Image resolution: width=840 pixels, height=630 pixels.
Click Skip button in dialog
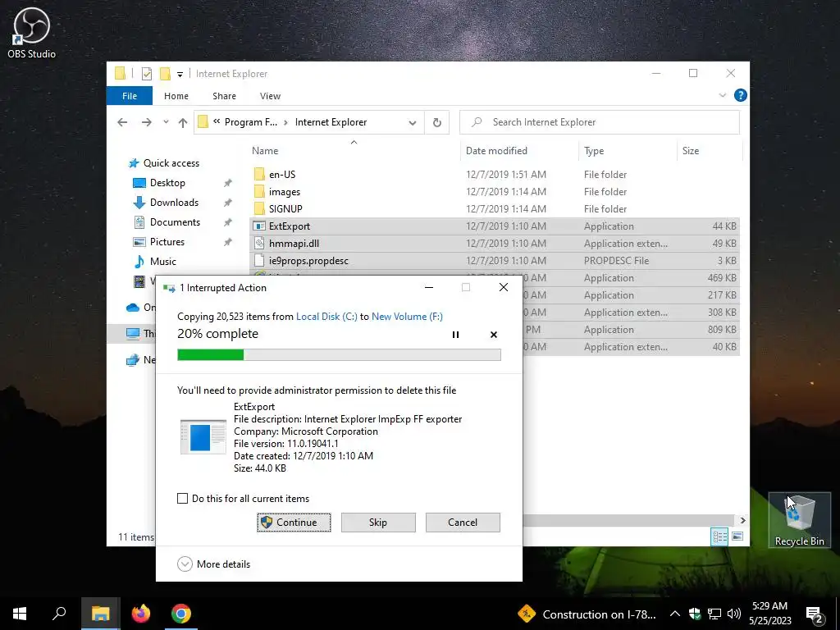point(378,523)
